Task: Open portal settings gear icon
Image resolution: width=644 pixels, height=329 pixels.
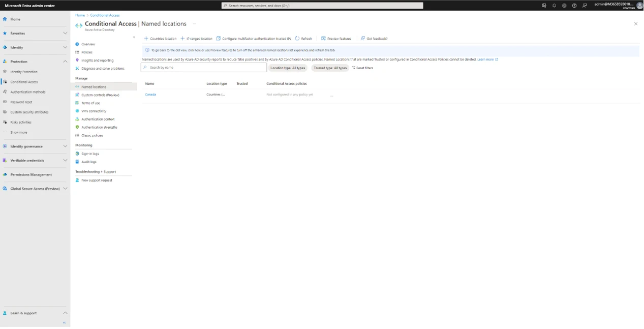Action: [x=564, y=6]
